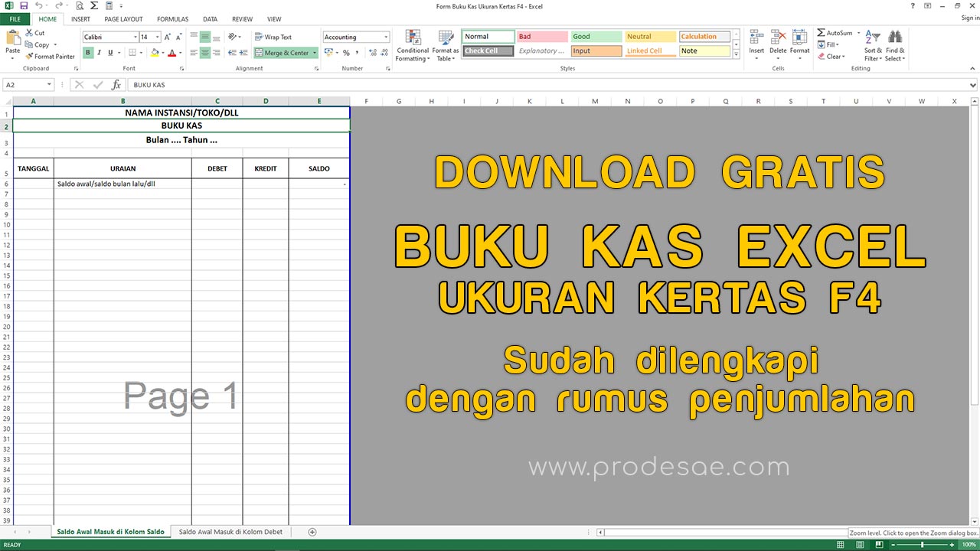Click the Format Painter brush
980x551 pixels.
click(x=50, y=56)
